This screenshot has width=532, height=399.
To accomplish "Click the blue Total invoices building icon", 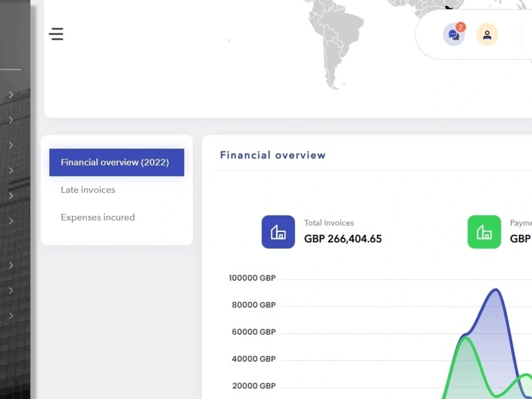I will (x=278, y=232).
